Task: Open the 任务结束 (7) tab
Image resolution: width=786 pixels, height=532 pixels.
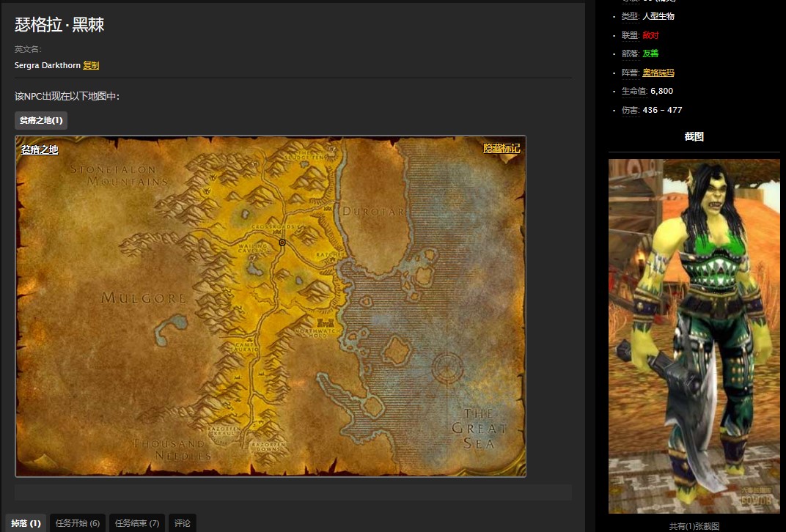Action: coord(137,523)
